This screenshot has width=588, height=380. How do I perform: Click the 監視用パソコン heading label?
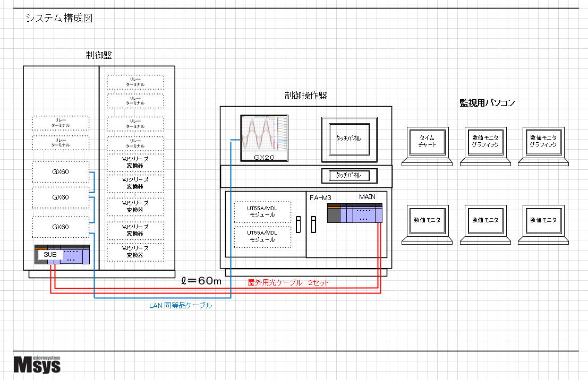point(487,102)
